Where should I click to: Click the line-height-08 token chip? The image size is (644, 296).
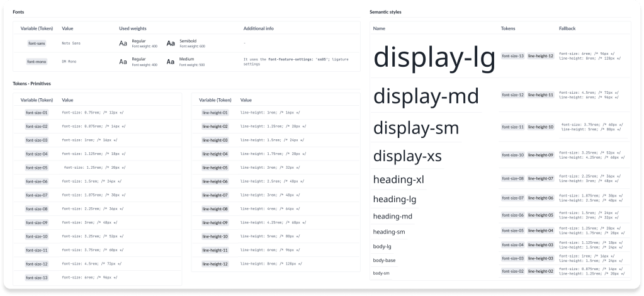click(215, 209)
